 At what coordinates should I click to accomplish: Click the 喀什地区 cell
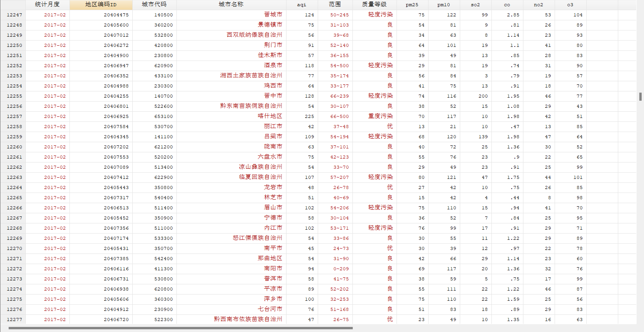(231, 116)
